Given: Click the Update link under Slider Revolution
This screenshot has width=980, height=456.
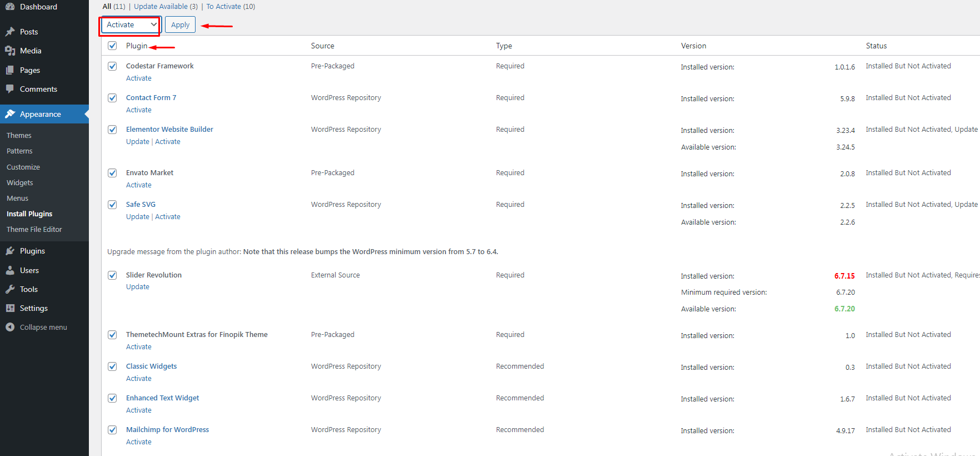Looking at the screenshot, I should [x=138, y=287].
